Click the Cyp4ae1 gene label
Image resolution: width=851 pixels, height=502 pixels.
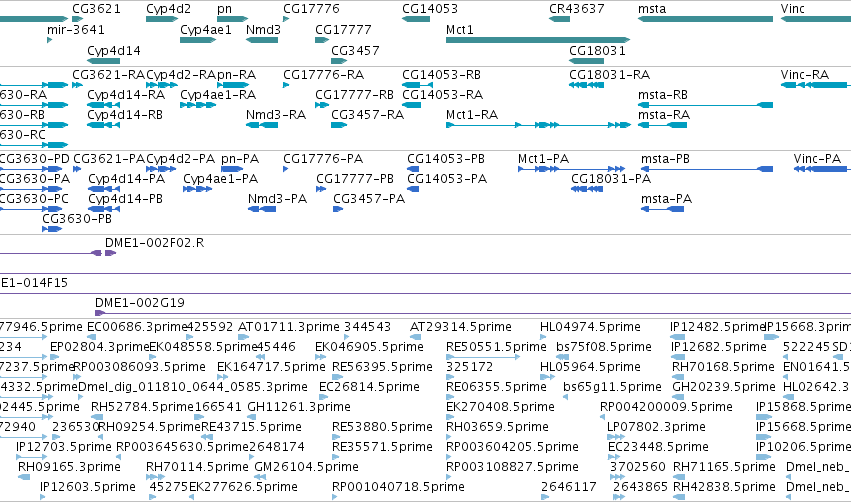(x=206, y=29)
